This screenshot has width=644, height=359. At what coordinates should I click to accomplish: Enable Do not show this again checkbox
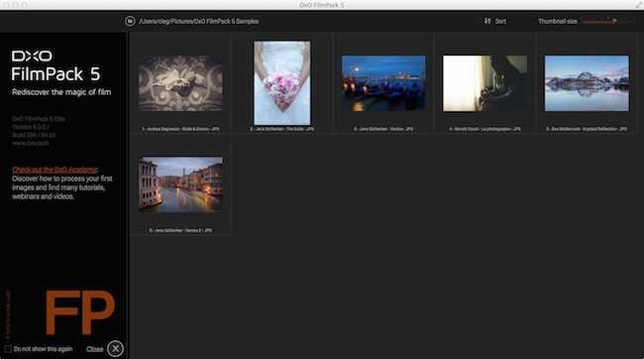pos(7,349)
